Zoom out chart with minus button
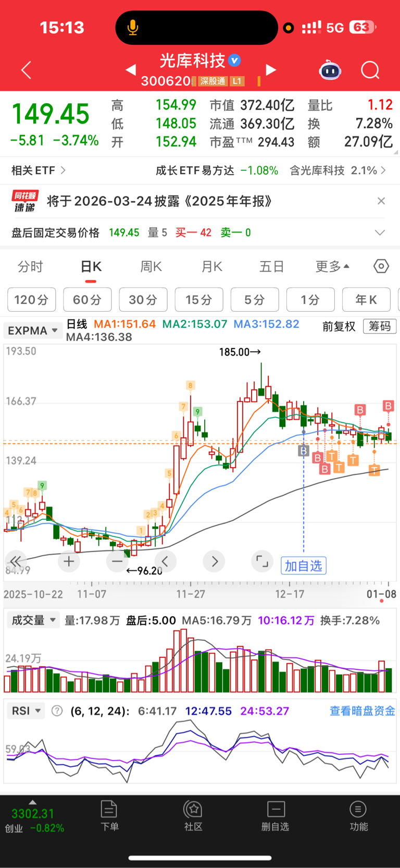This screenshot has height=868, width=400. click(x=117, y=561)
